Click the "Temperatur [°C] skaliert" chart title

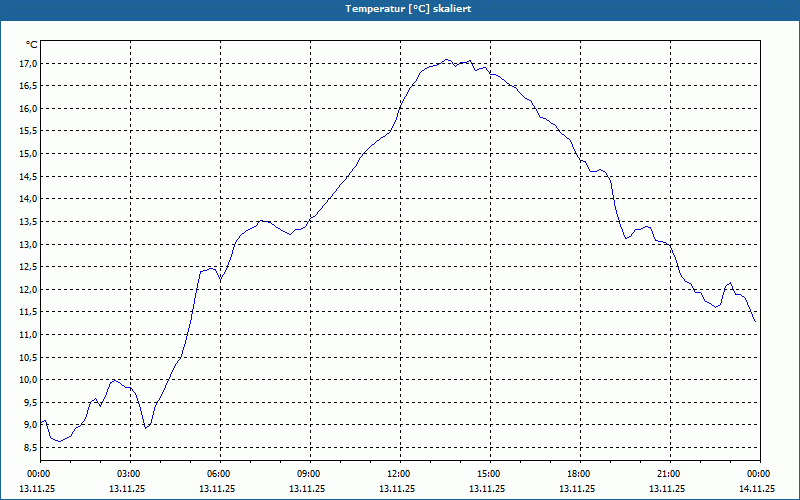[408, 9]
